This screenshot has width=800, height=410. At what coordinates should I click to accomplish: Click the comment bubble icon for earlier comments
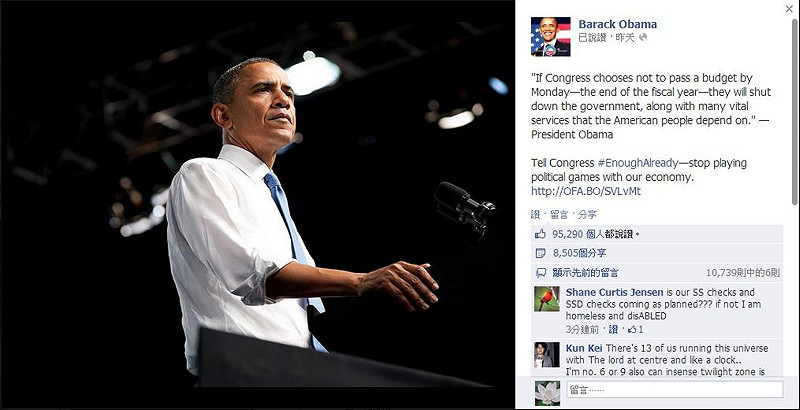coord(541,273)
